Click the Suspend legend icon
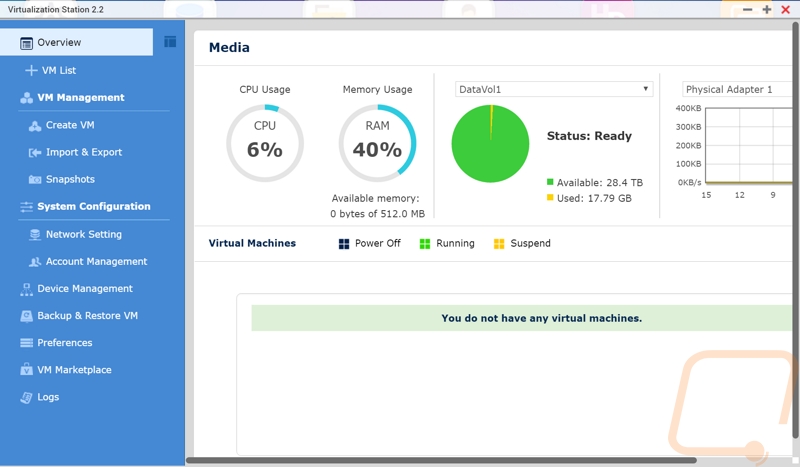 click(x=499, y=244)
